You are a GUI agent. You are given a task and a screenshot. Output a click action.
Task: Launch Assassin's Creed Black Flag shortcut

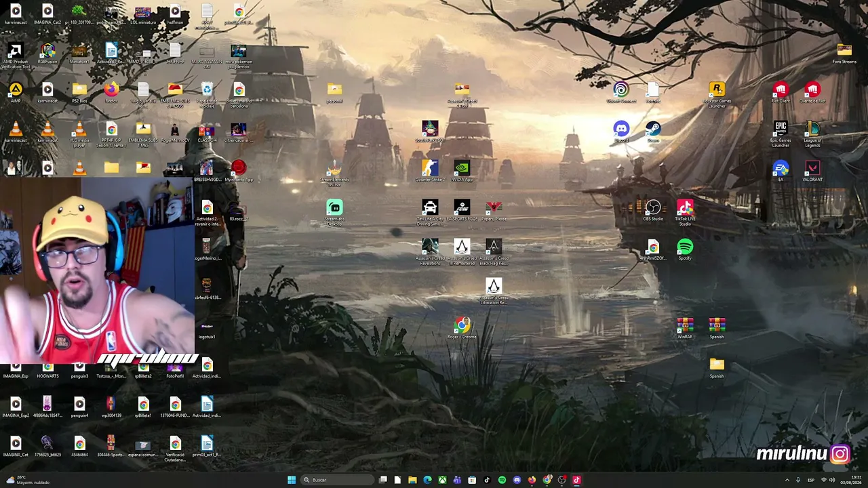(x=494, y=252)
